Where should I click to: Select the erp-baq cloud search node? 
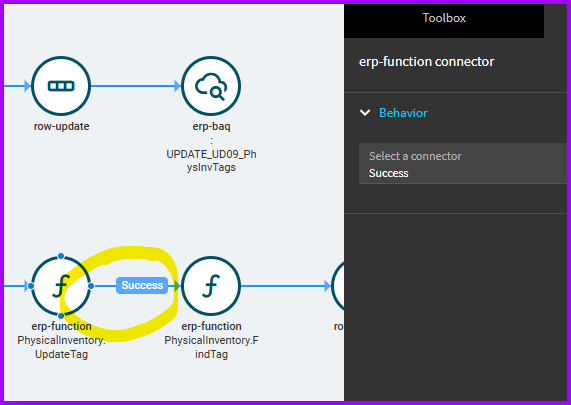pos(211,86)
